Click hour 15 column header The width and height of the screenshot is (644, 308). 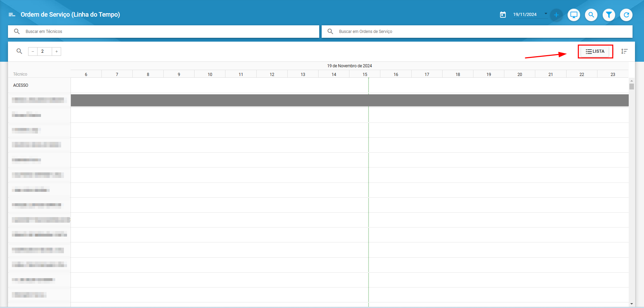click(x=365, y=74)
